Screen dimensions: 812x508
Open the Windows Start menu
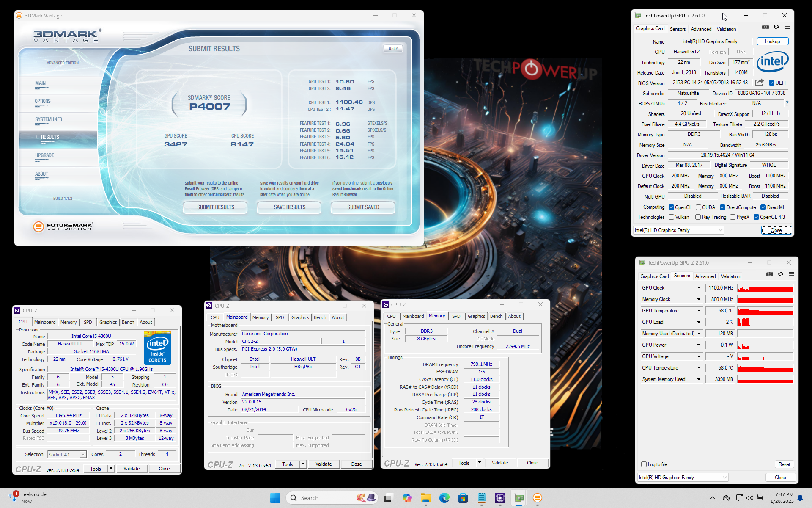[x=275, y=498]
